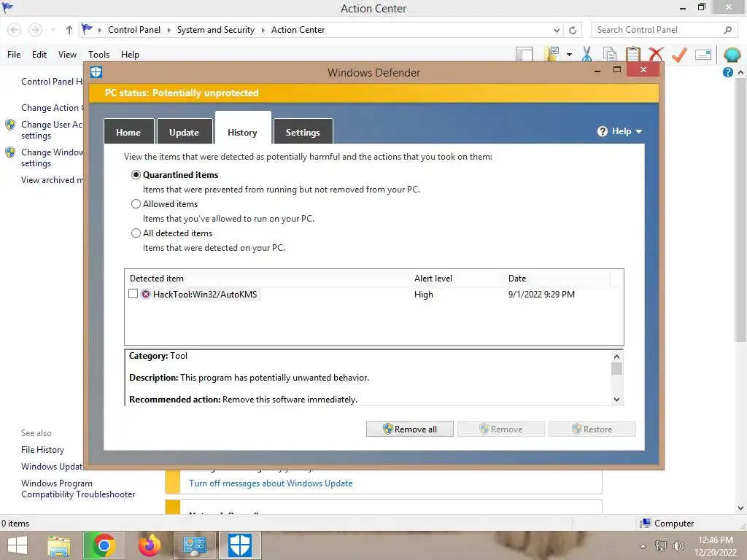Click the scissors Cut toolbar icon
This screenshot has height=560, width=747.
click(x=587, y=54)
